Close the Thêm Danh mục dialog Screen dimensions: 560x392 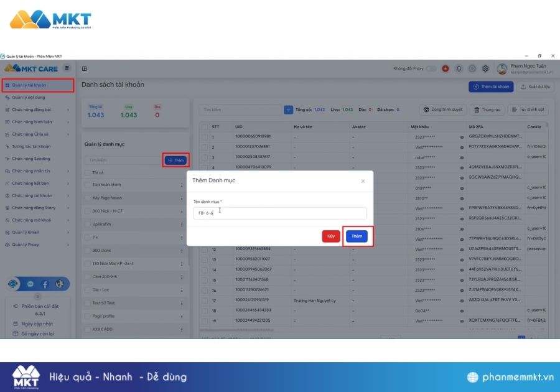tap(363, 181)
